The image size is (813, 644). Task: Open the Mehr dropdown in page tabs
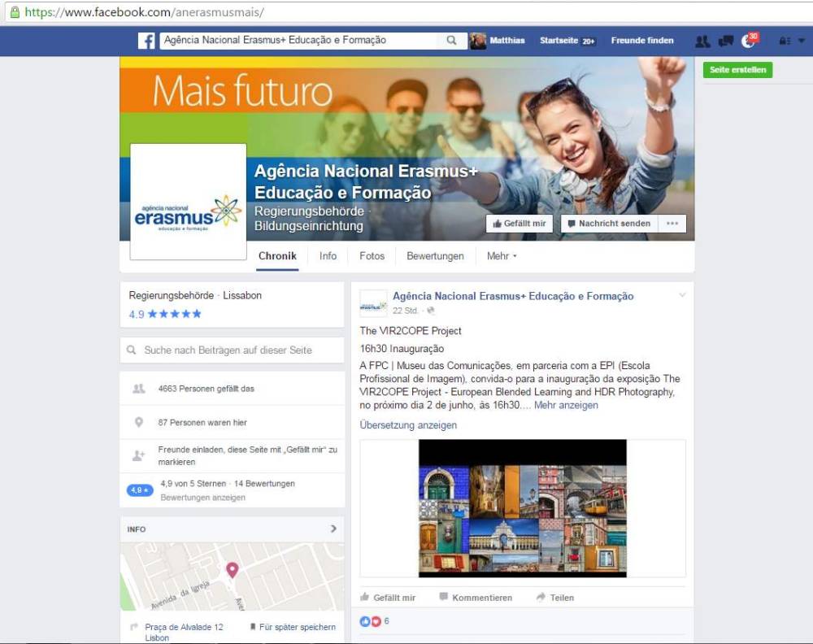pos(502,256)
